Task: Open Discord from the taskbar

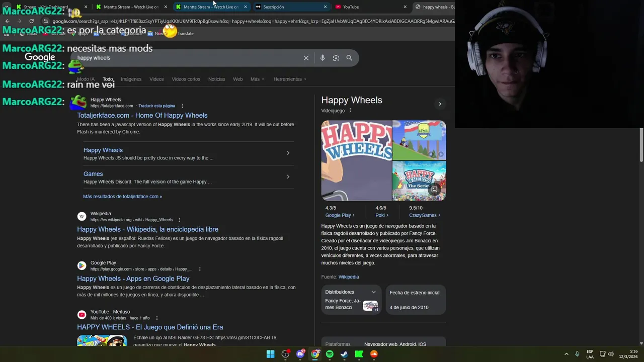Action: pos(300,354)
